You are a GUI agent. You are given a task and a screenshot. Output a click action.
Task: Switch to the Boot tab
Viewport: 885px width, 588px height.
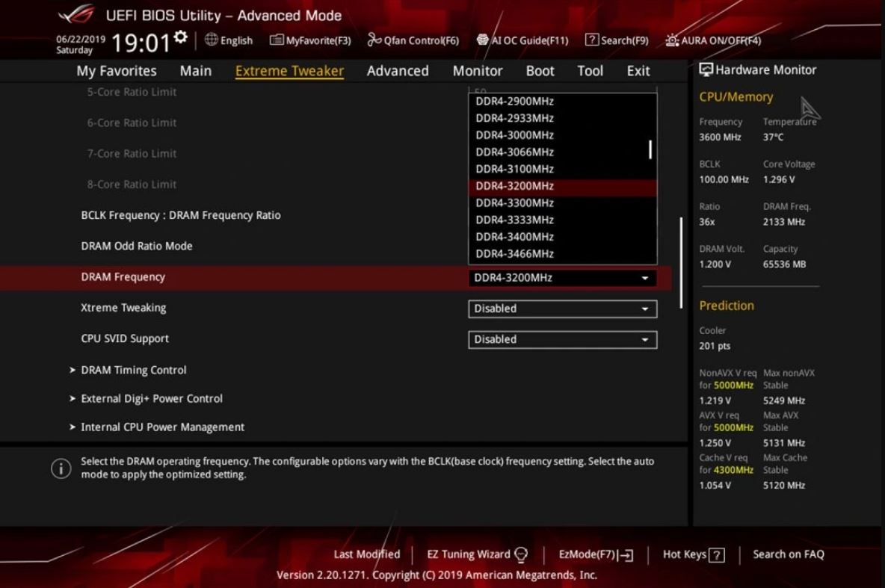tap(540, 71)
